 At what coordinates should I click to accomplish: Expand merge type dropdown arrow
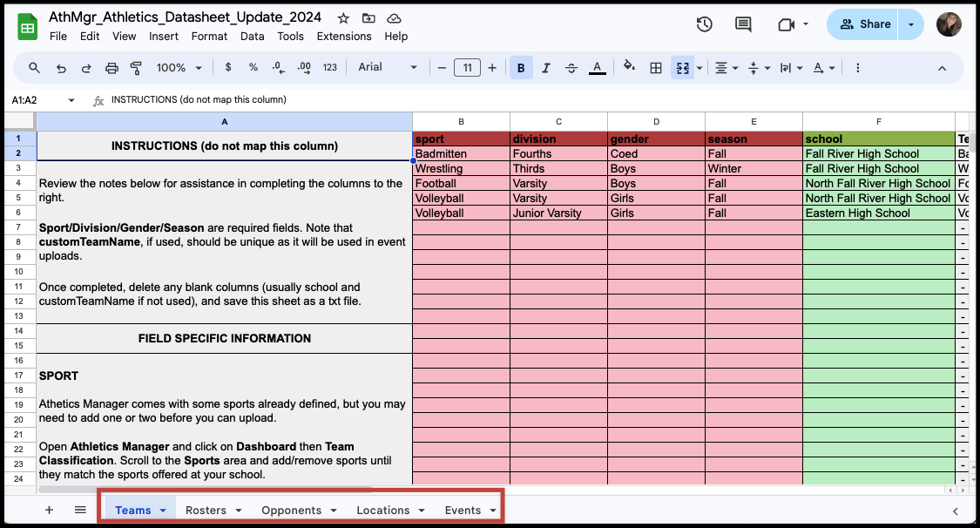pyautogui.click(x=700, y=68)
